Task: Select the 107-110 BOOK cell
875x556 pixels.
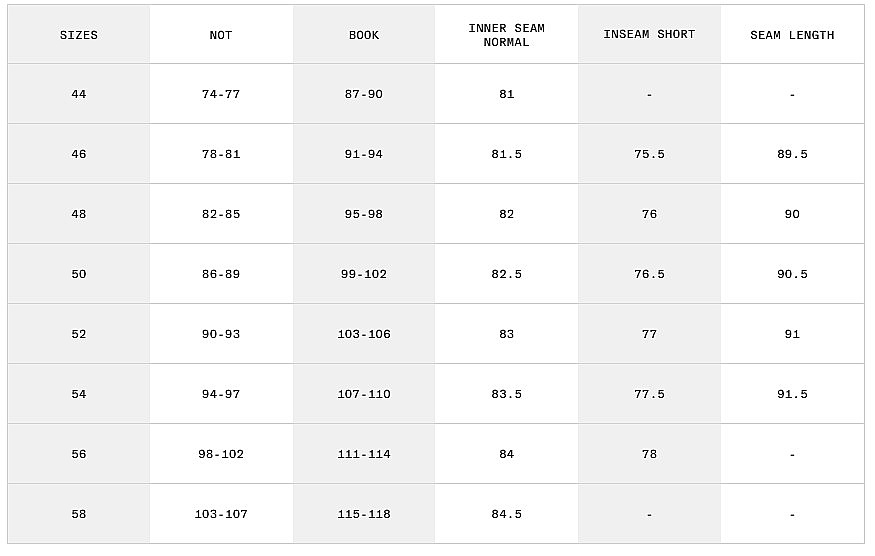Action: tap(364, 394)
